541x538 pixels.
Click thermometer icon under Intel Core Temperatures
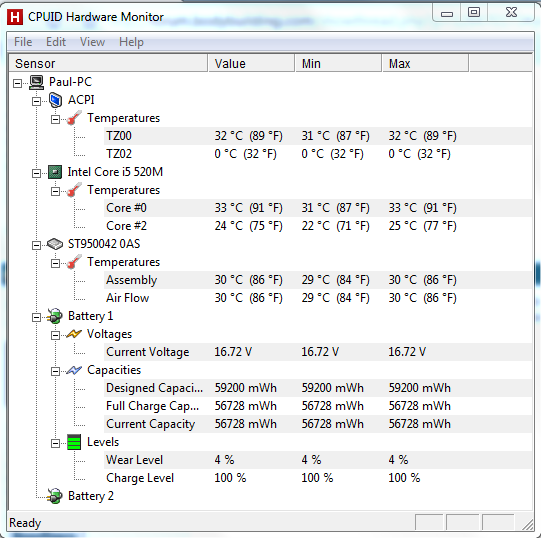[74, 190]
